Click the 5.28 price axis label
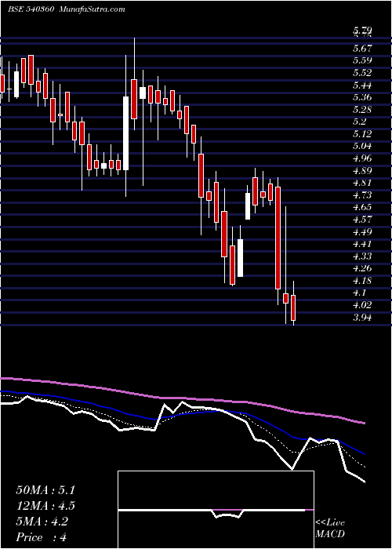Image resolution: width=392 pixels, height=549 pixels. click(x=362, y=109)
